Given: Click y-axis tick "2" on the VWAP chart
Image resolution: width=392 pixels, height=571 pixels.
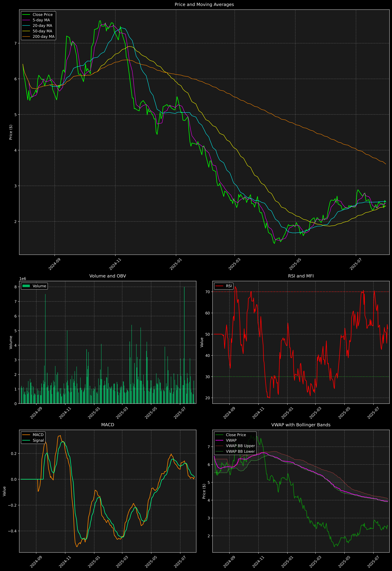Looking at the screenshot, I should click(209, 536).
